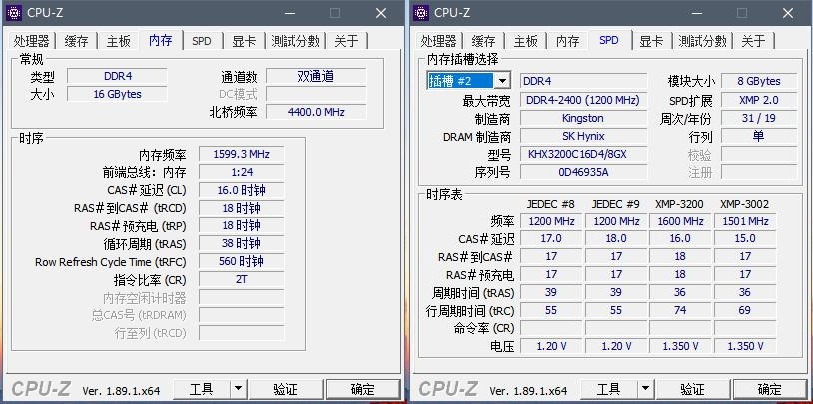Switch to SPD tab in left CPU-Z window
Viewport: 813px width, 404px height.
(202, 41)
